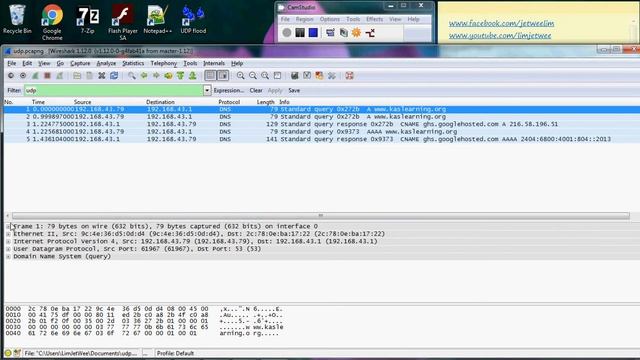The image size is (640, 360).
Task: Zoom out packet text icon
Action: pos(253,76)
